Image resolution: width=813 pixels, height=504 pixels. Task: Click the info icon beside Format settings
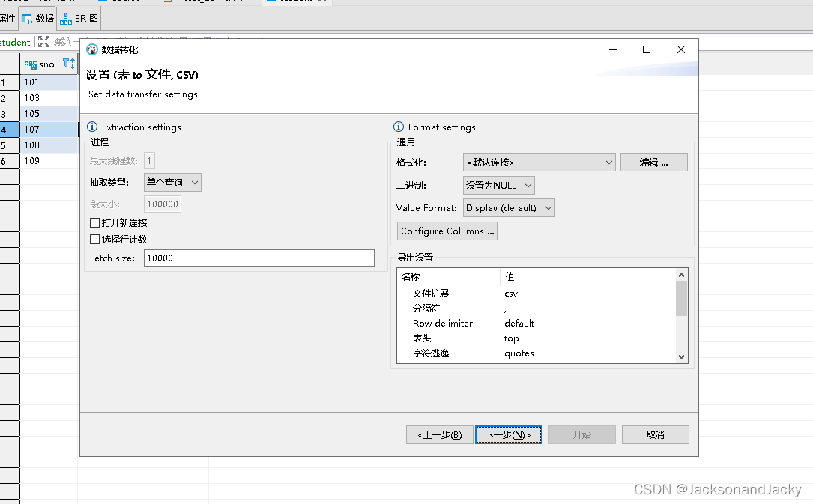point(397,127)
